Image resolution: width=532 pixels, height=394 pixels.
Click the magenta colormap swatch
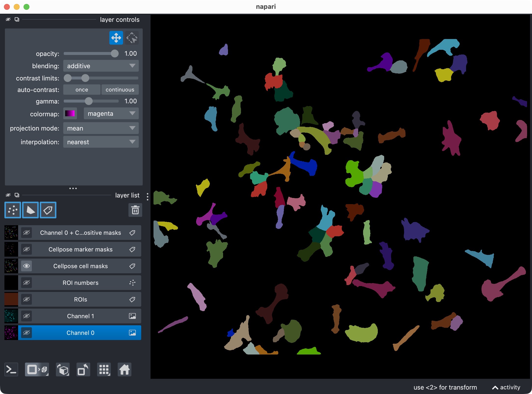click(x=70, y=114)
